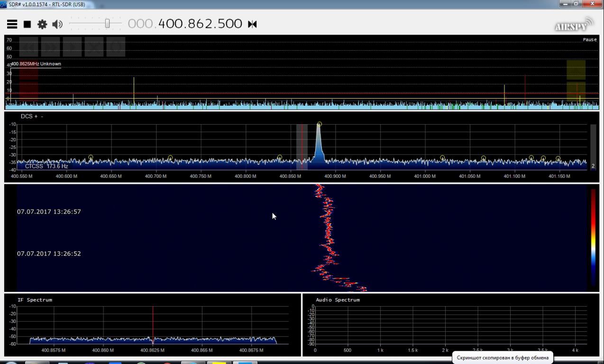Select the peak marker near 400.716 MHz
This screenshot has height=364, width=604.
click(170, 158)
